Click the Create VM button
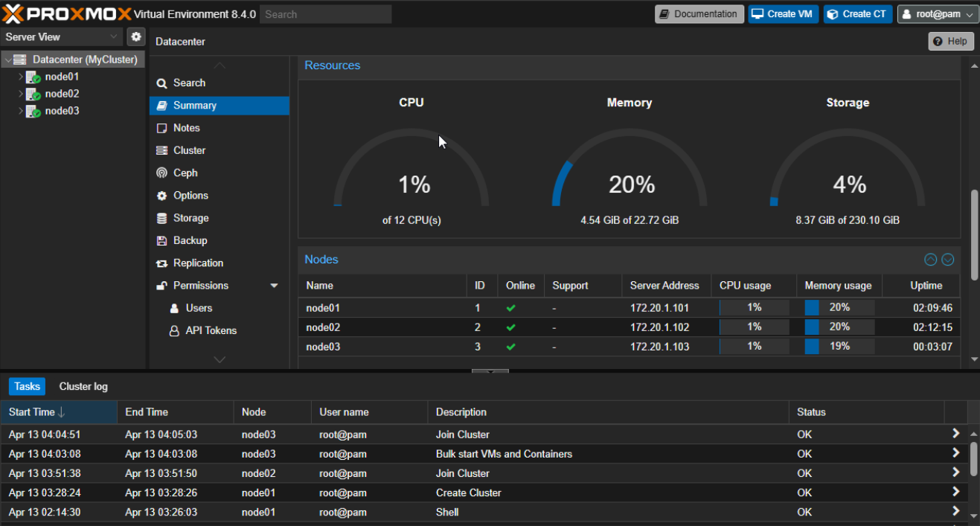This screenshot has width=980, height=526. point(784,14)
